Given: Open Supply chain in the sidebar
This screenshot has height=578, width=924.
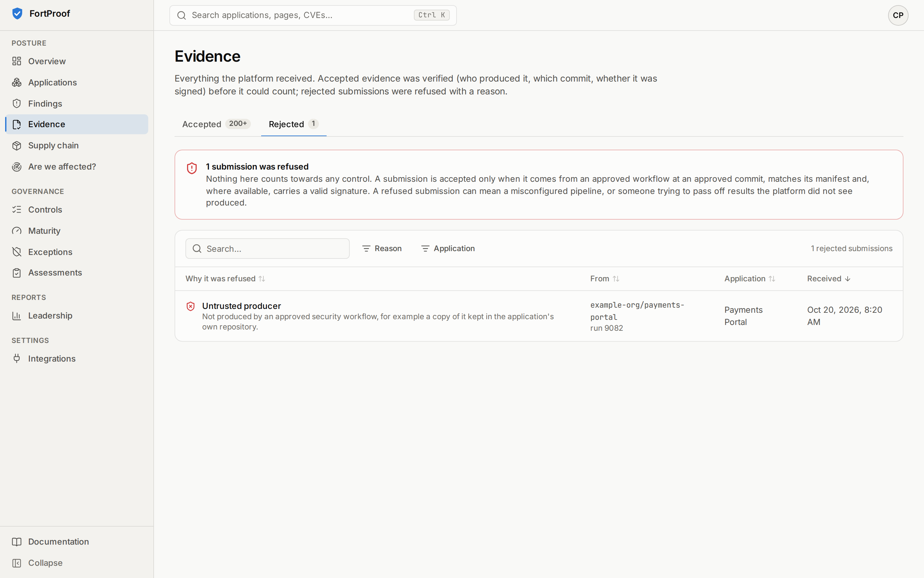Looking at the screenshot, I should pyautogui.click(x=77, y=146).
